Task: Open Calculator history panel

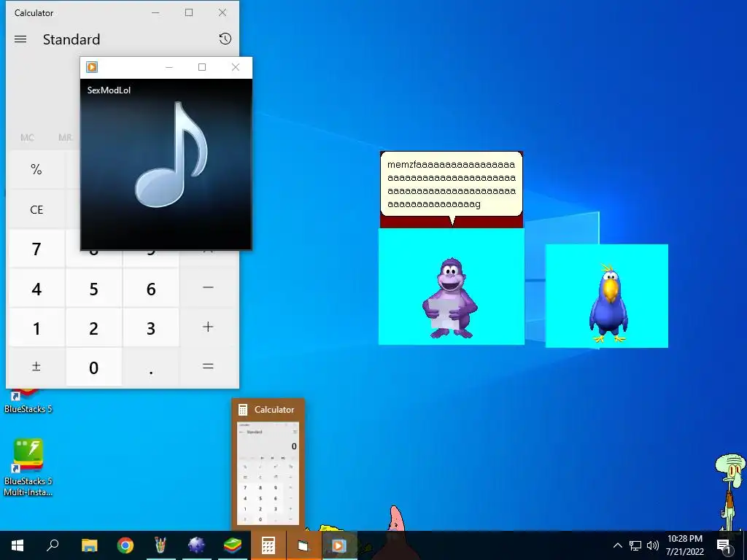Action: (225, 39)
